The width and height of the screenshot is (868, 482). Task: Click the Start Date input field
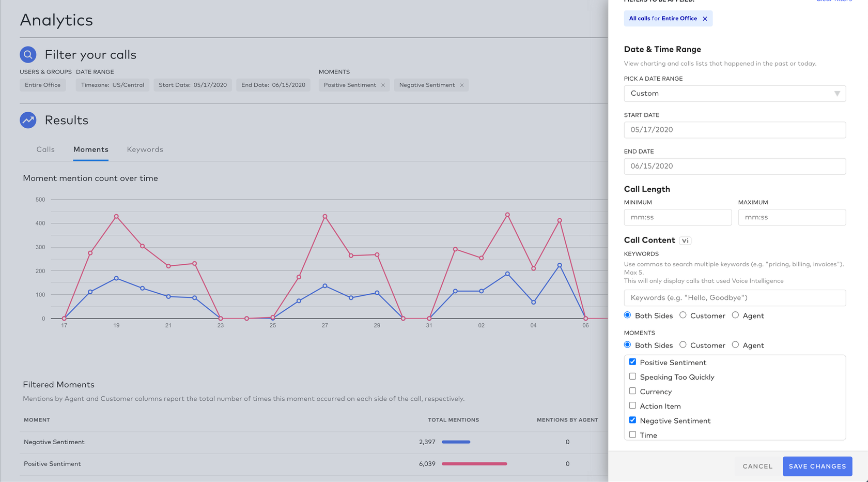click(735, 130)
